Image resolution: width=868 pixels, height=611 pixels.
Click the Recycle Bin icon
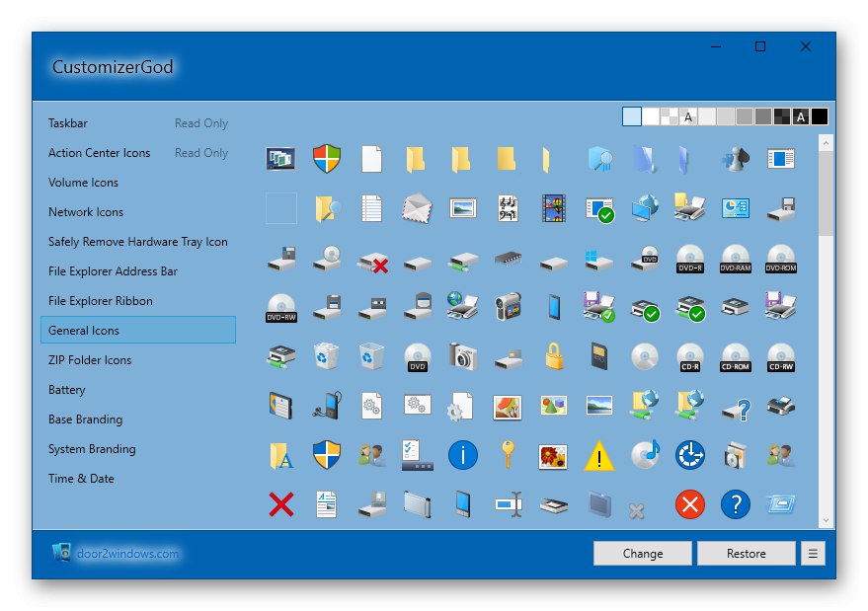point(326,356)
